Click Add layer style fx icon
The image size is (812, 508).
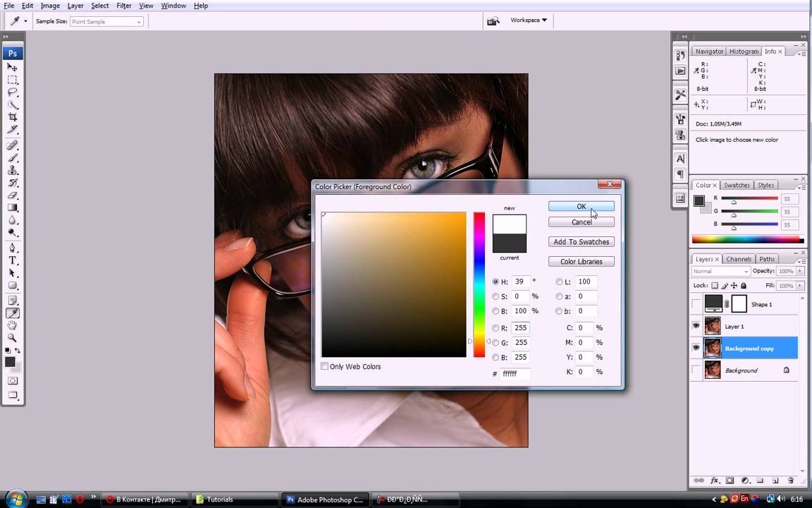tap(714, 480)
